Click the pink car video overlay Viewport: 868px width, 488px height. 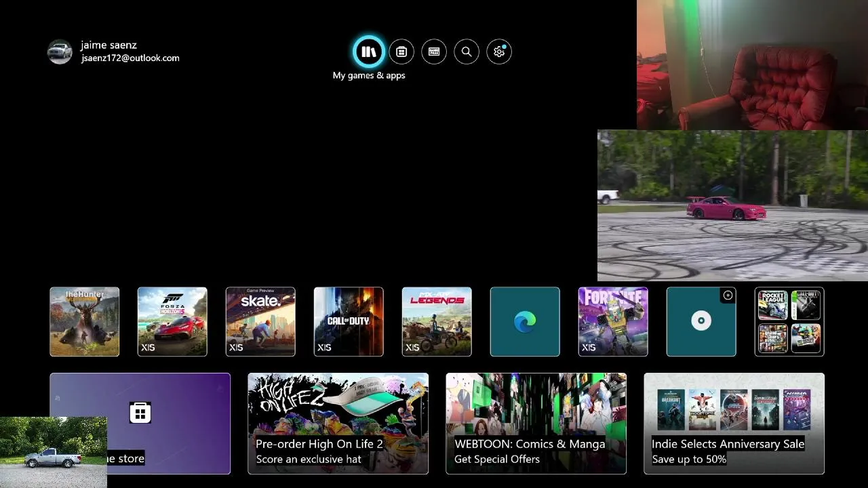point(732,206)
